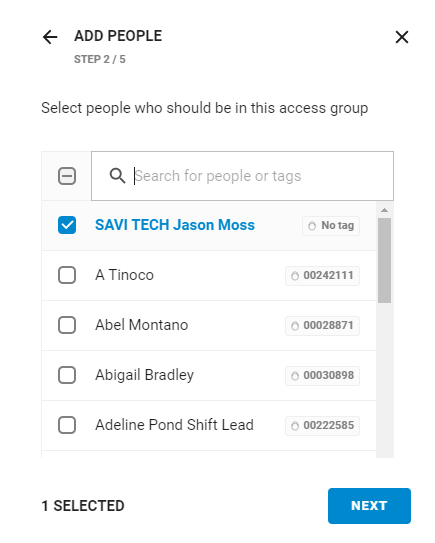Focus the Search for people or tags field
Screen dimensions: 435x543
(x=242, y=176)
